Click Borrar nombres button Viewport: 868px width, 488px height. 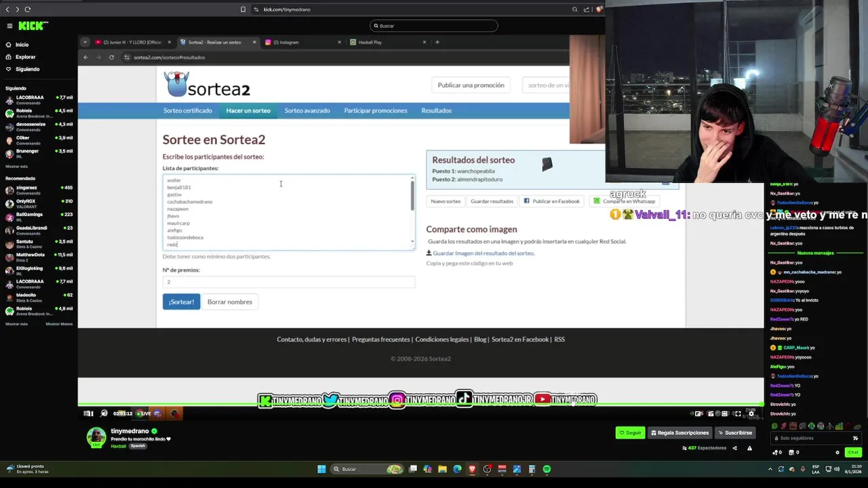point(230,302)
